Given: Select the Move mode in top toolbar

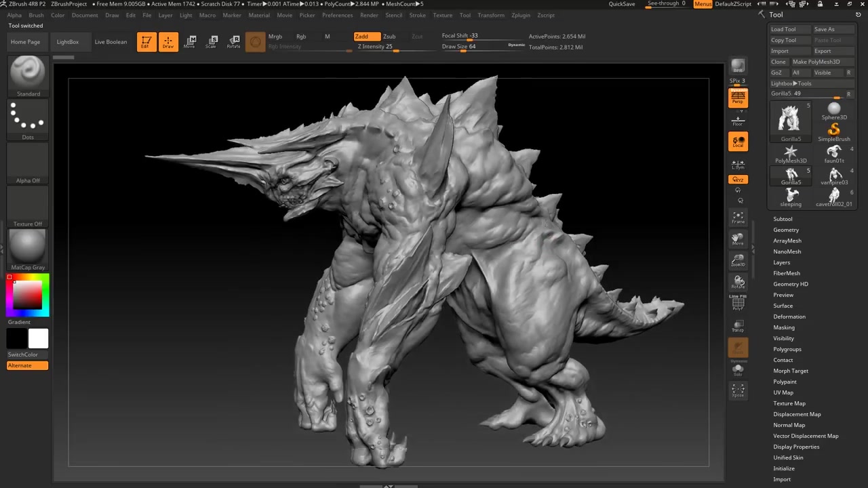Looking at the screenshot, I should pyautogui.click(x=190, y=41).
